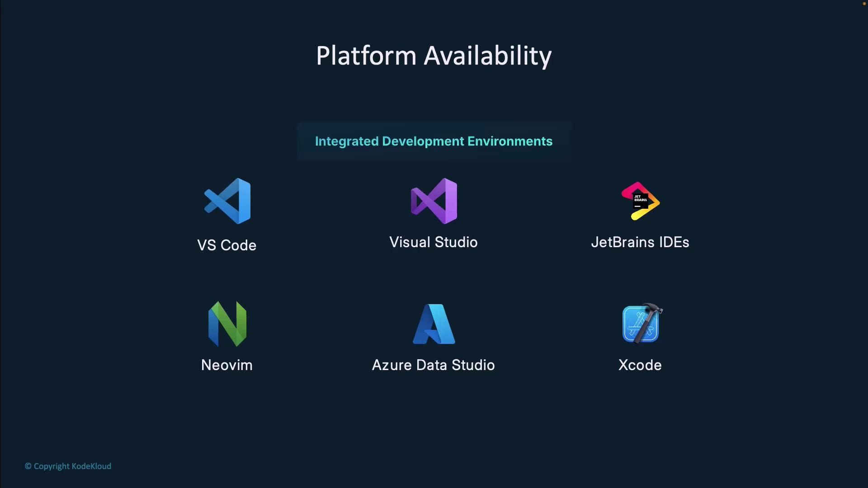
Task: Click the word Environments in the heading
Action: (x=510, y=141)
